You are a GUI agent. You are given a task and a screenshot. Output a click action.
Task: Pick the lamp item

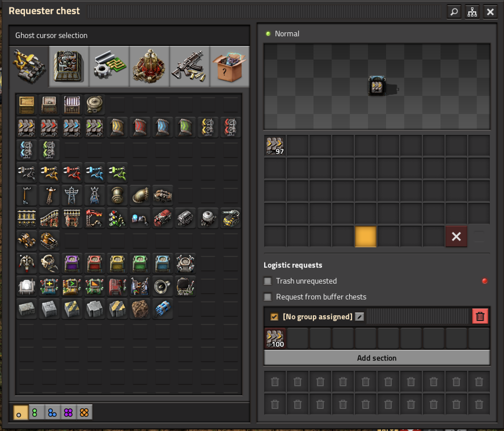click(x=27, y=286)
